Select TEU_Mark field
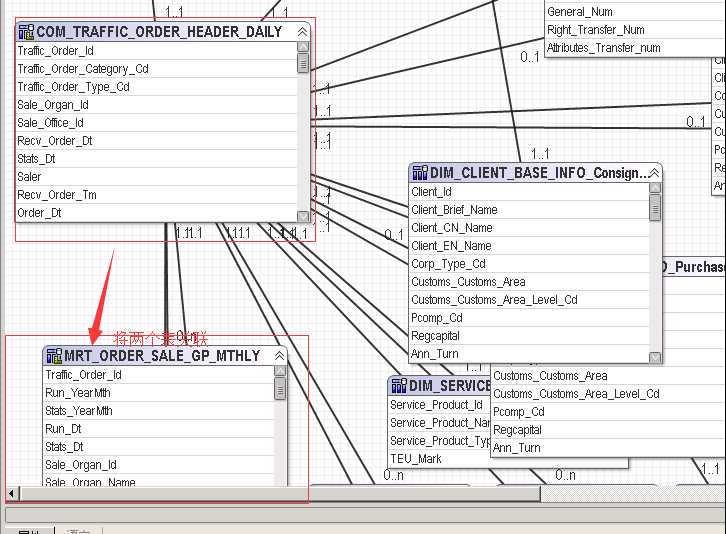This screenshot has height=534, width=726. pyautogui.click(x=439, y=459)
